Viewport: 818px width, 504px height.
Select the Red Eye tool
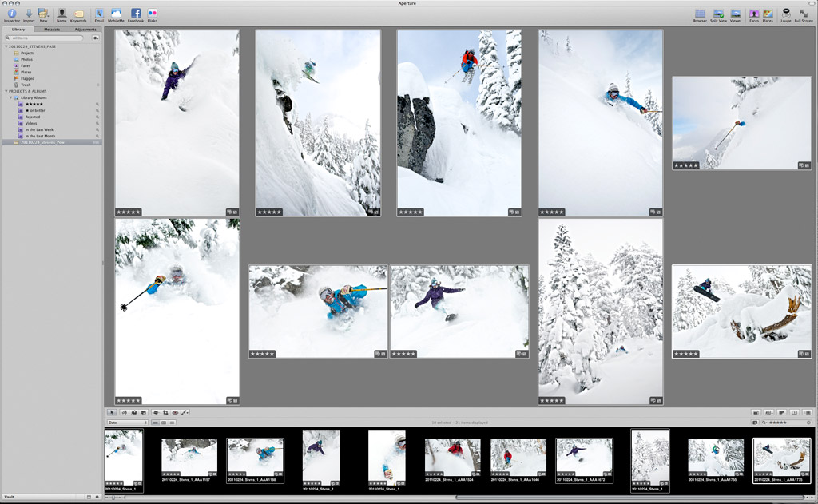[x=175, y=412]
